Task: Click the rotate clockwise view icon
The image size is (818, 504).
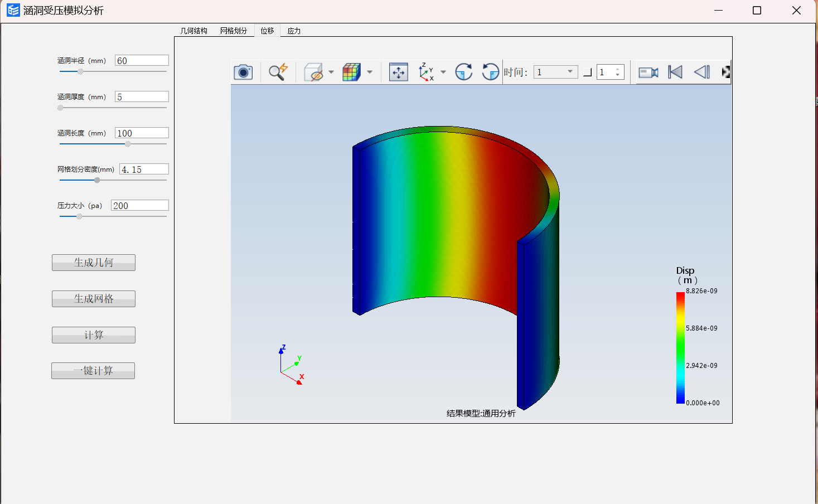Action: 464,72
